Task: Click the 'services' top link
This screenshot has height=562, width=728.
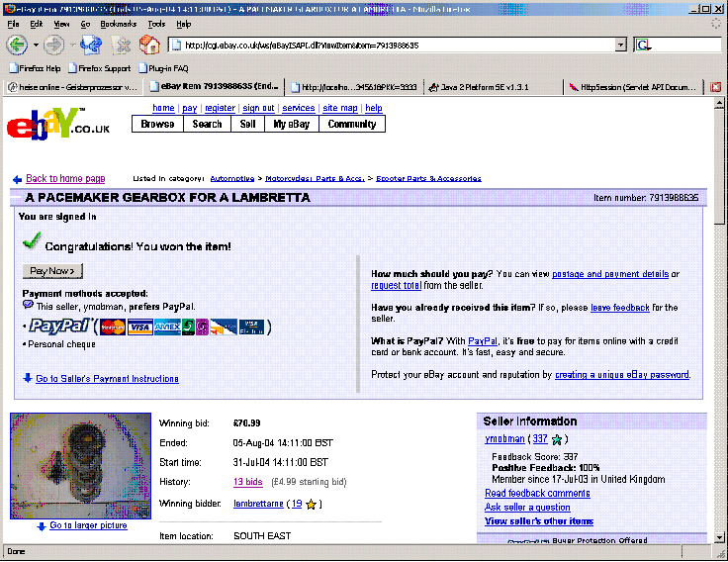Action: [x=299, y=108]
